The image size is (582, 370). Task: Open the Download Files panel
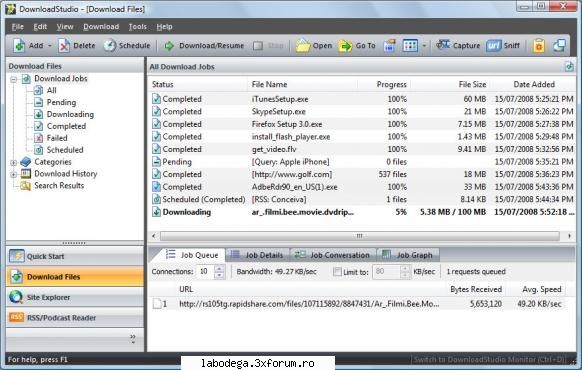(x=75, y=276)
